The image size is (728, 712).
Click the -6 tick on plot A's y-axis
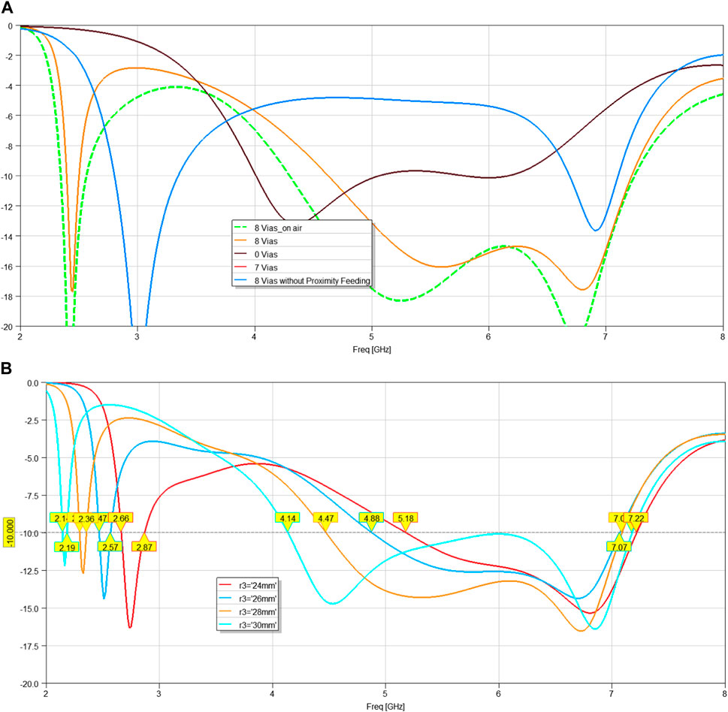click(11, 116)
